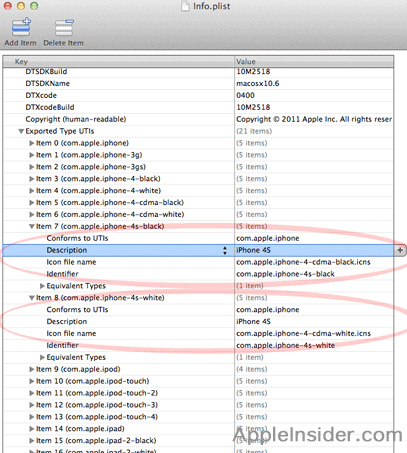
Task: Expand Item 6 (com.apple.iphone-4-cdma-white)
Action: tap(32, 215)
